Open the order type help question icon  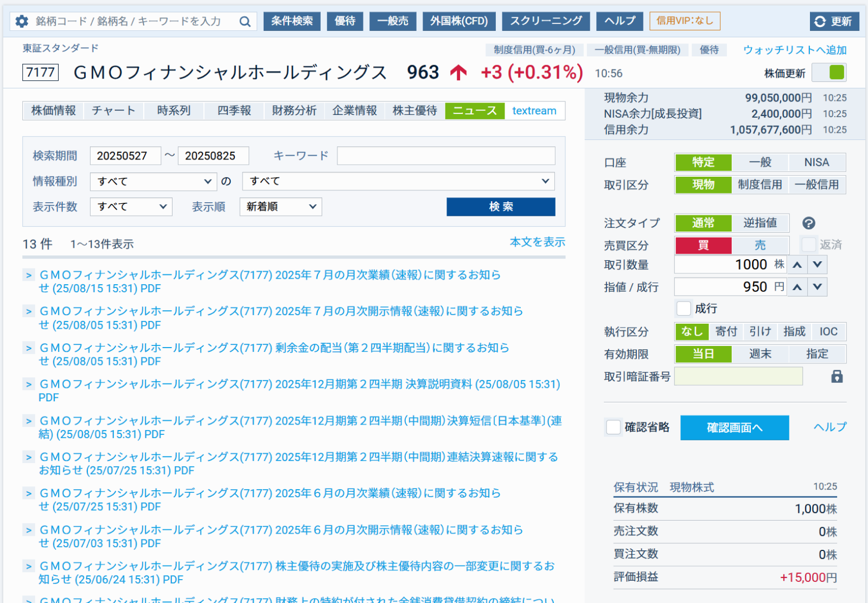(x=809, y=223)
